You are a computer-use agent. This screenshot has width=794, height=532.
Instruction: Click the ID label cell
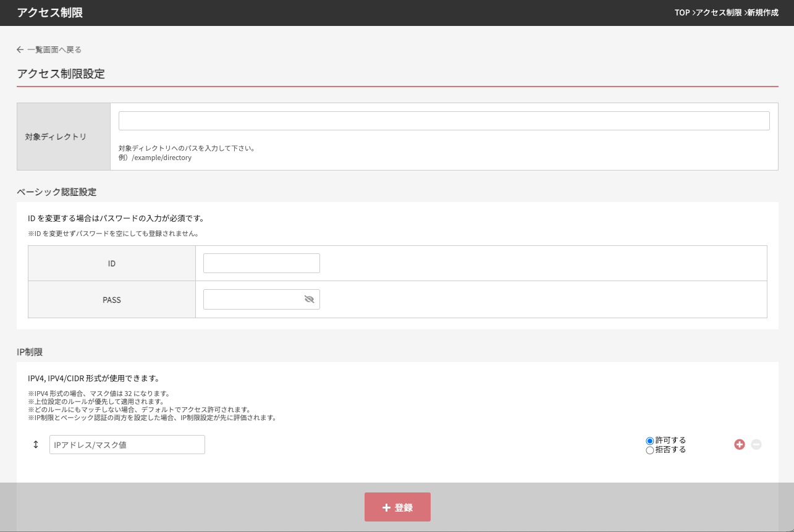tap(112, 263)
